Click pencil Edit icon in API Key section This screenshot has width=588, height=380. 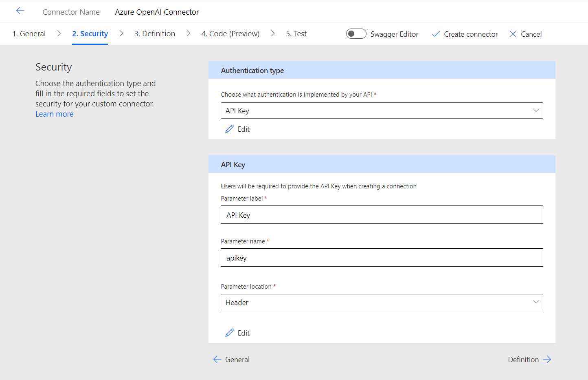click(x=230, y=333)
